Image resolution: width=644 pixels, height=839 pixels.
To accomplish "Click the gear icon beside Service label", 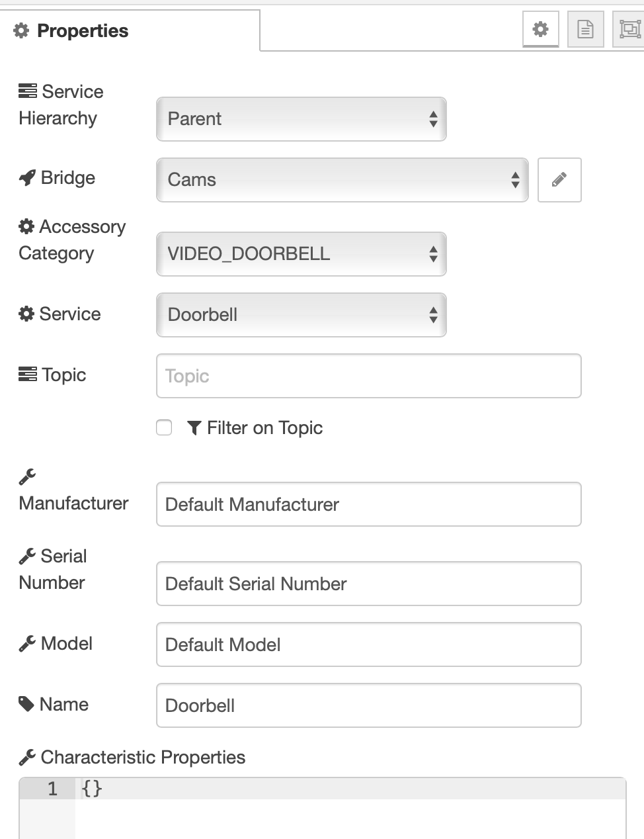I will point(26,314).
